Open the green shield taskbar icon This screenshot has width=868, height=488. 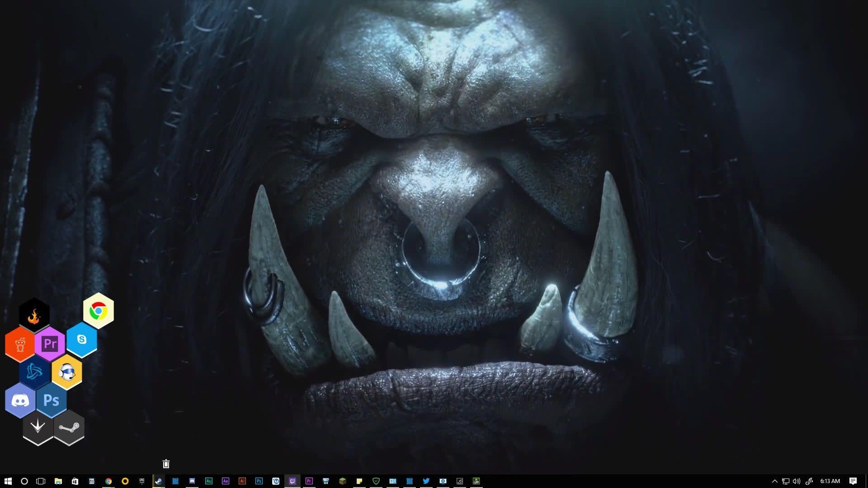(x=376, y=481)
